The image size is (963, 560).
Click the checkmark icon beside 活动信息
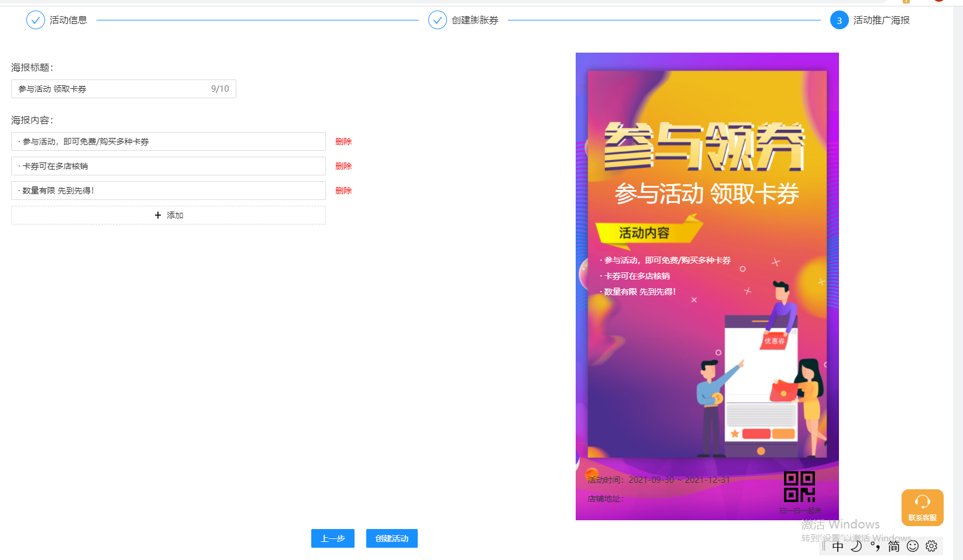tap(36, 19)
